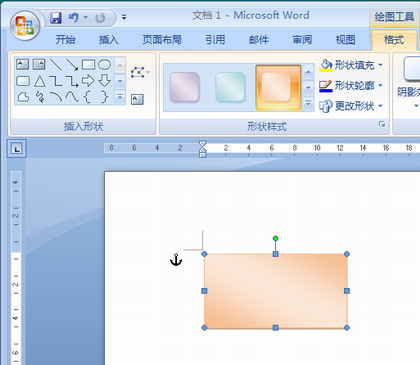Save the document with floppy icon
The image size is (420, 365).
click(x=56, y=17)
